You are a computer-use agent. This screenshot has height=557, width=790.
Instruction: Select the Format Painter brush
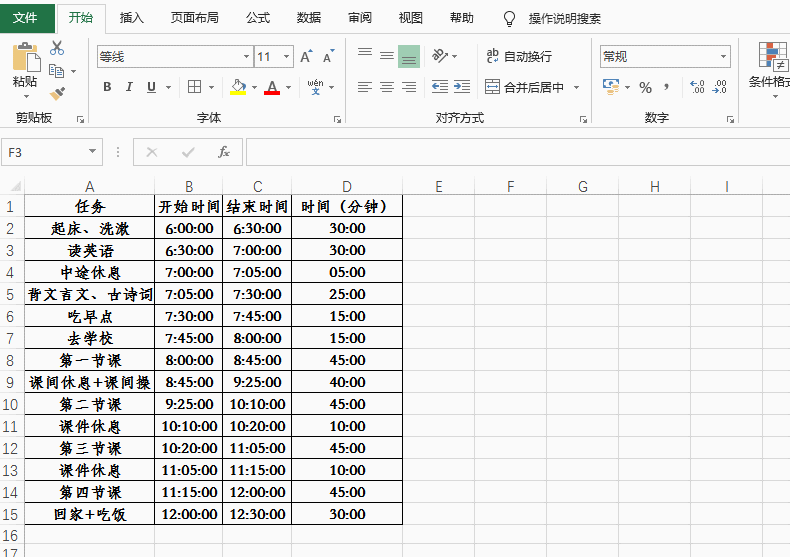[57, 93]
